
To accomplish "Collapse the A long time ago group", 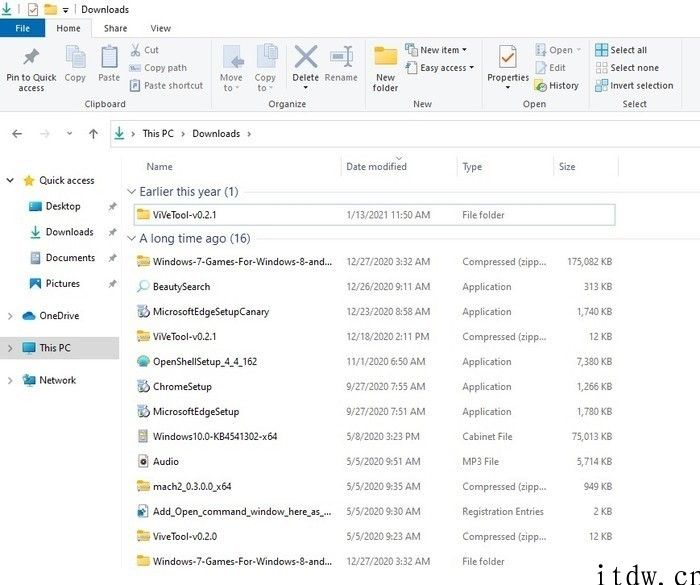I will coord(131,238).
